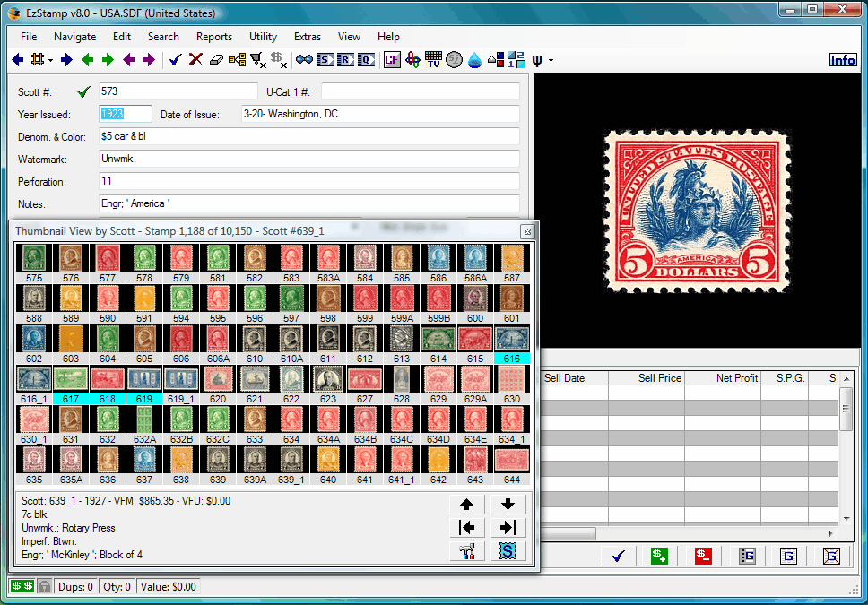Open the dropdown arrow beside the grid icon
The width and height of the screenshot is (868, 605).
click(51, 61)
